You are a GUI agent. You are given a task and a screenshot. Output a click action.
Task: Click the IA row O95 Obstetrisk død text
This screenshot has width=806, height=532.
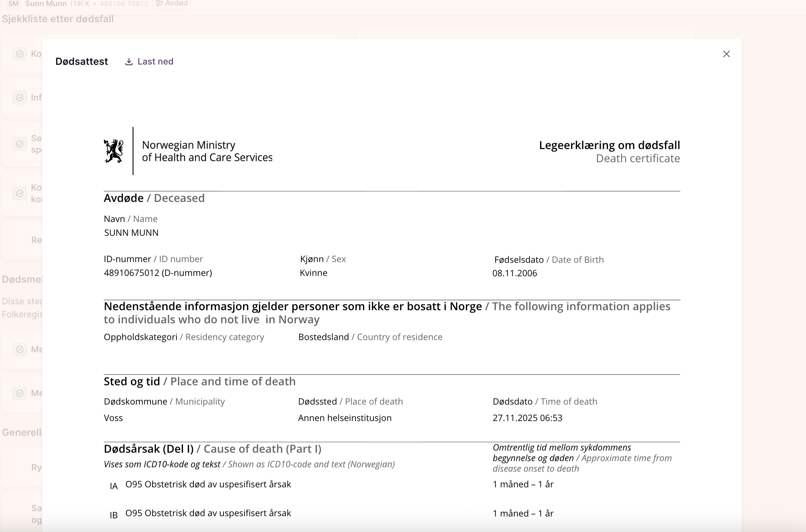(208, 484)
